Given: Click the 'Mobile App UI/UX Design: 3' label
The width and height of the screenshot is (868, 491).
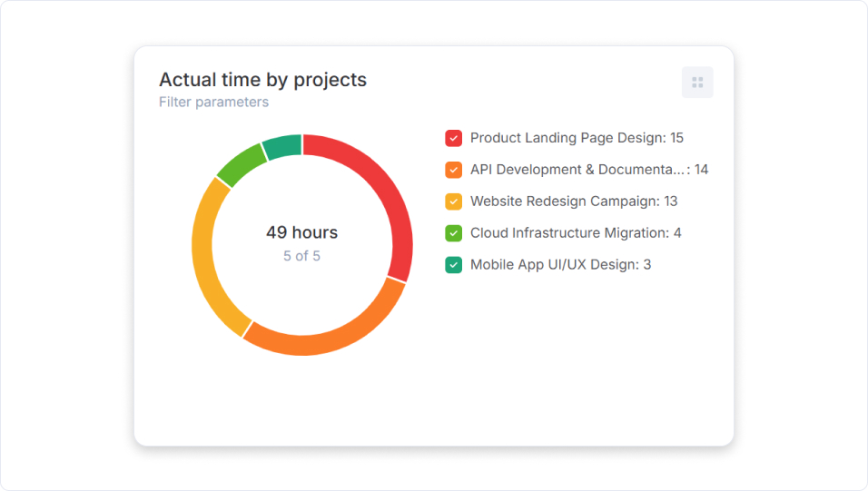Looking at the screenshot, I should click(560, 265).
